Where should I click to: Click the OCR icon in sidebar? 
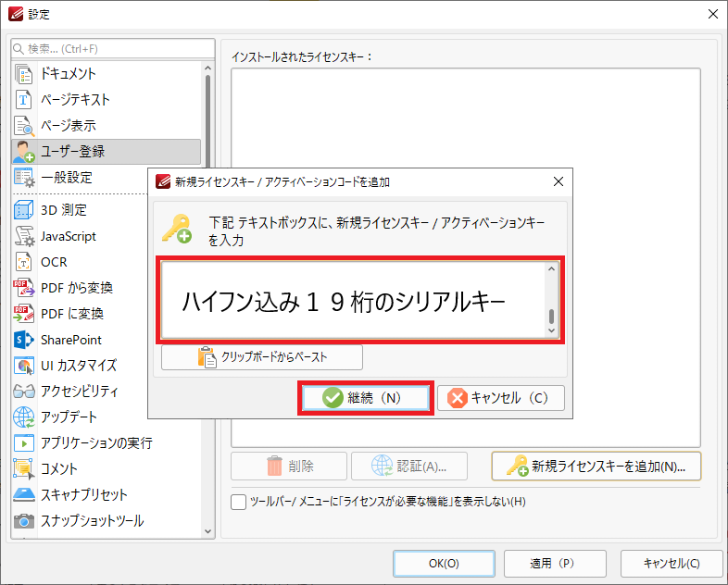click(23, 262)
